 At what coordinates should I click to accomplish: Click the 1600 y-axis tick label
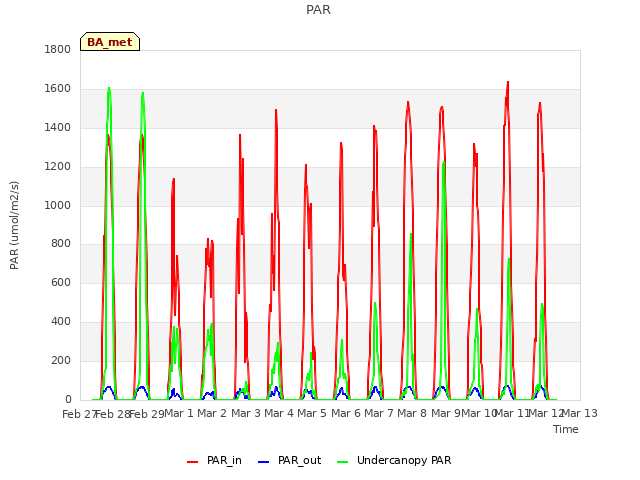pyautogui.click(x=58, y=89)
